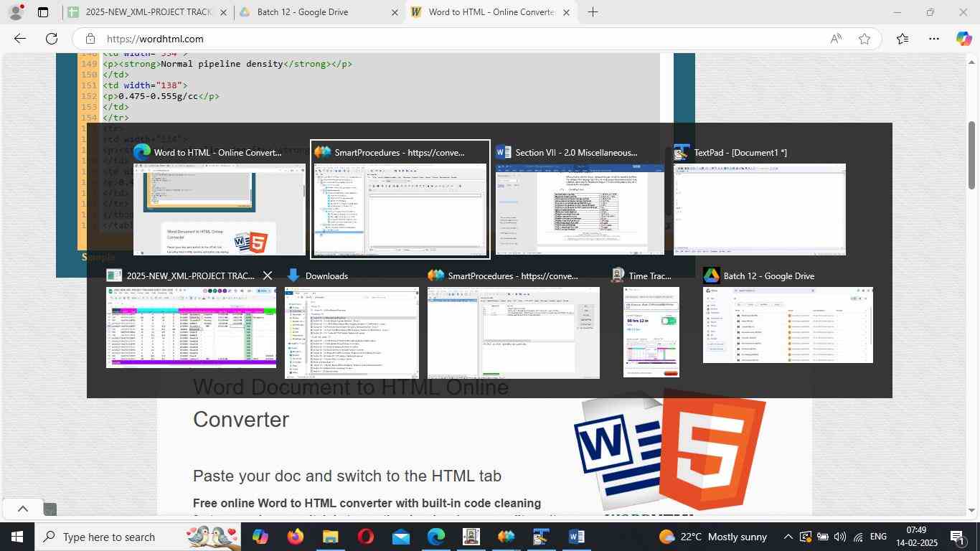Show hidden system tray icons
This screenshot has width=980, height=551.
[x=788, y=537]
